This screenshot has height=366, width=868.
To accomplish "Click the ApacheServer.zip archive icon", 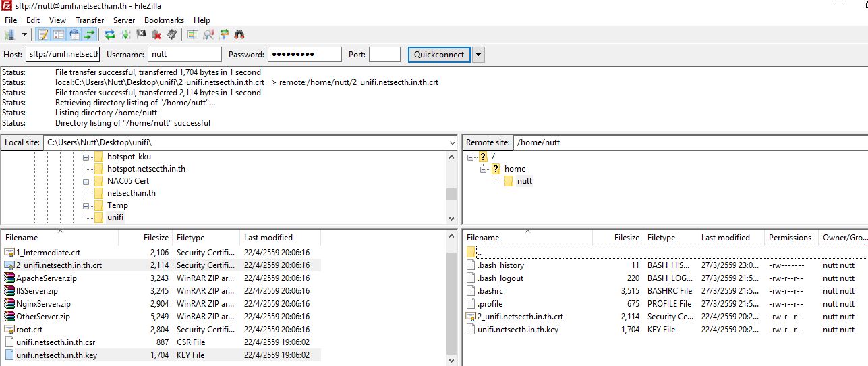I will [x=9, y=278].
